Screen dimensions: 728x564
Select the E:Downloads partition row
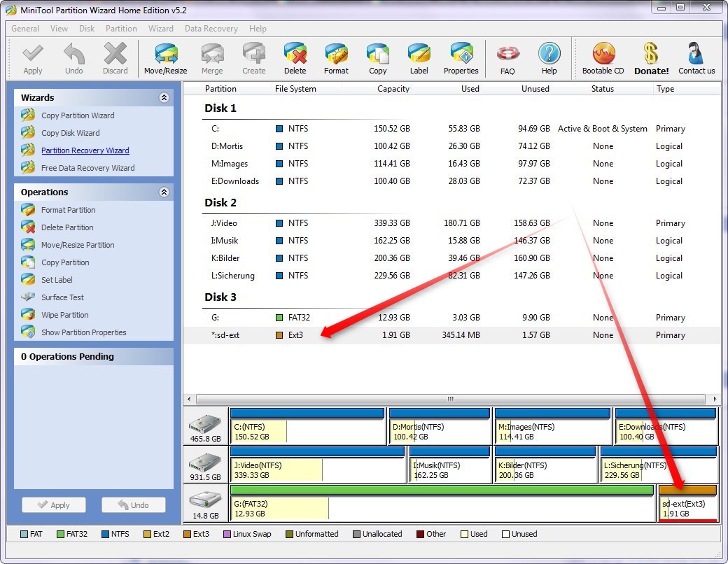click(x=453, y=181)
